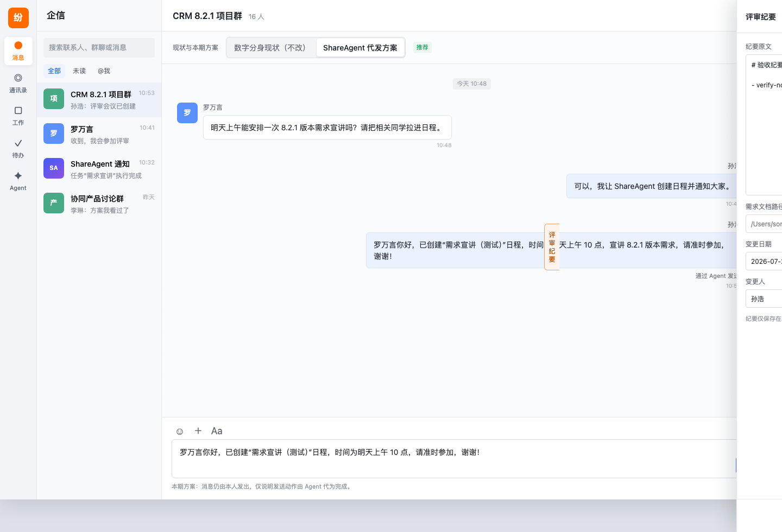The image size is (782, 532).
Task: Click the 16 人 member count
Action: click(x=256, y=17)
